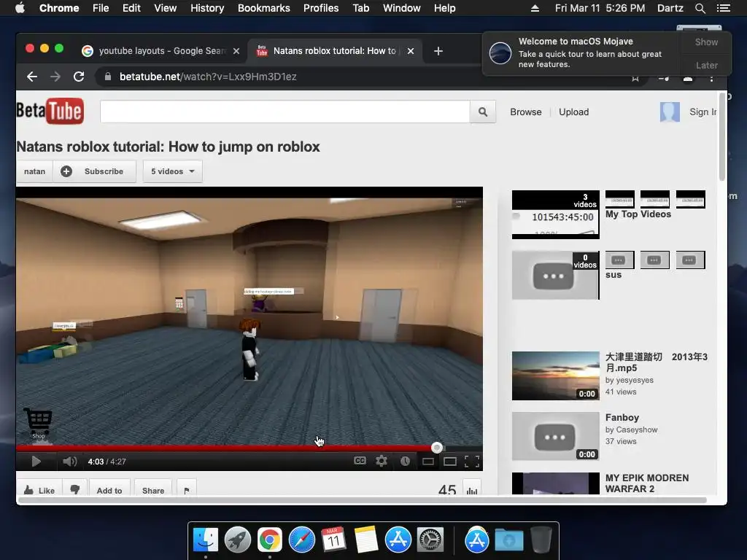Click Show on Mojave notification
Image resolution: width=747 pixels, height=560 pixels.
(x=706, y=42)
